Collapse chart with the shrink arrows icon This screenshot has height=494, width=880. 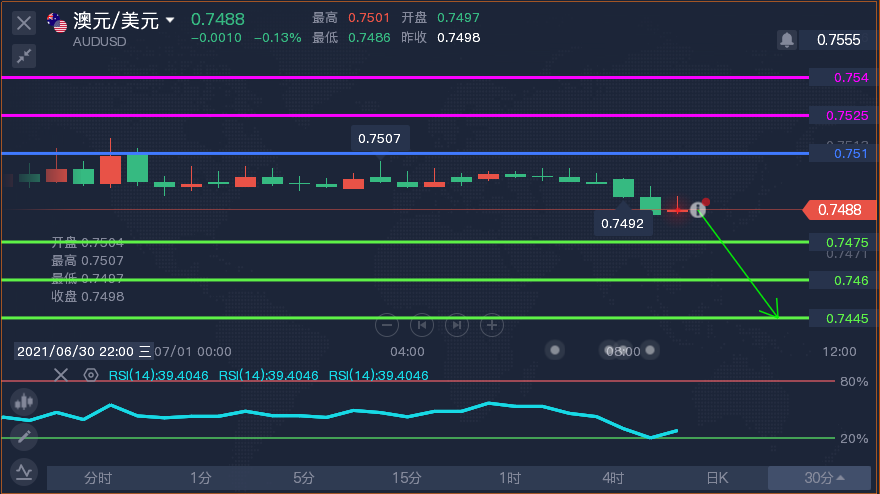24,56
